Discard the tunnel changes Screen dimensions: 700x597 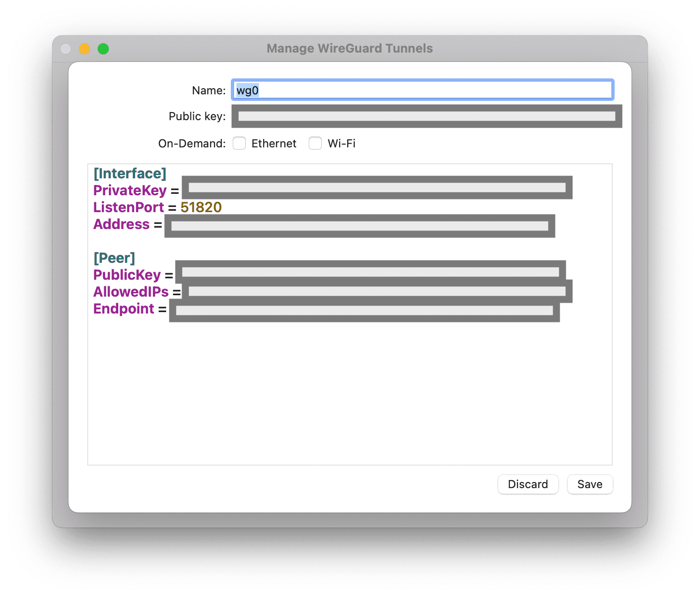[528, 484]
